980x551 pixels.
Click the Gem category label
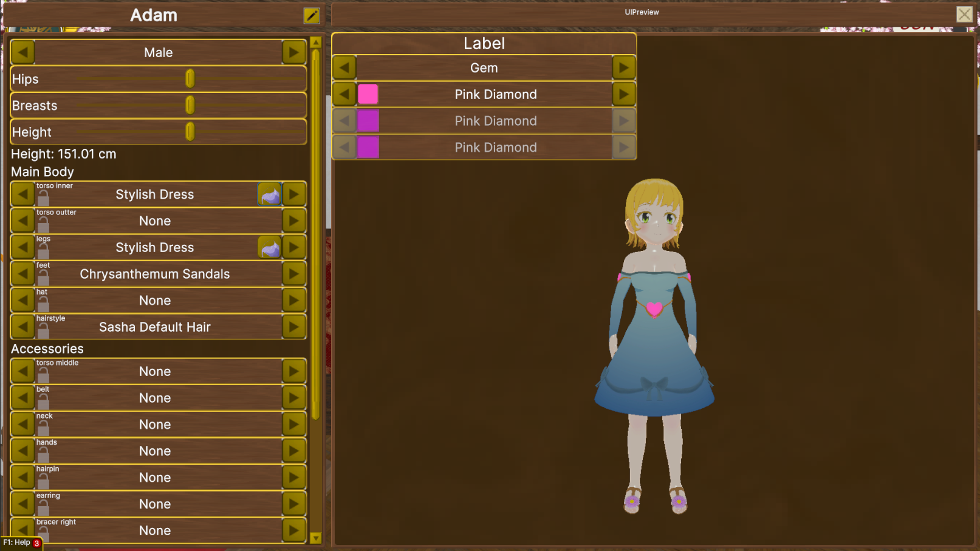(x=484, y=67)
